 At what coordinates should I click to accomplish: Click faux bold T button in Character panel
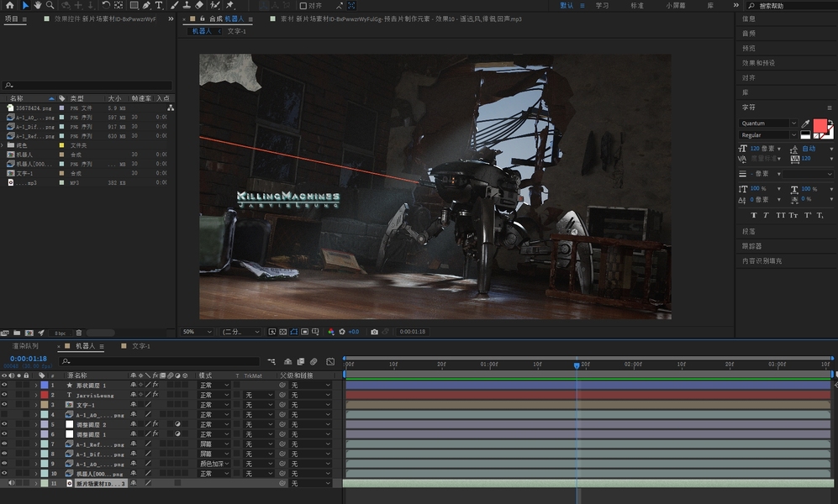[x=754, y=215]
